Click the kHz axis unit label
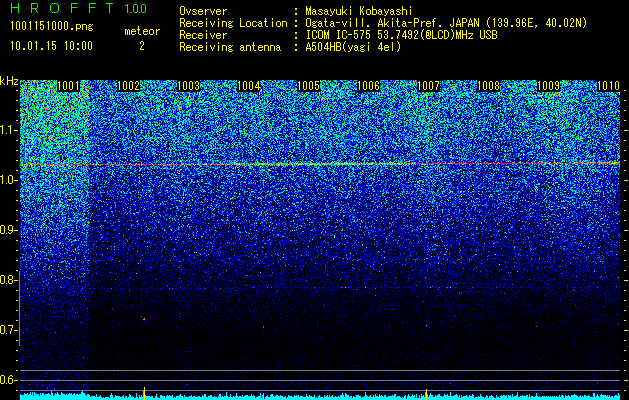Image resolution: width=629 pixels, height=400 pixels. click(x=9, y=81)
